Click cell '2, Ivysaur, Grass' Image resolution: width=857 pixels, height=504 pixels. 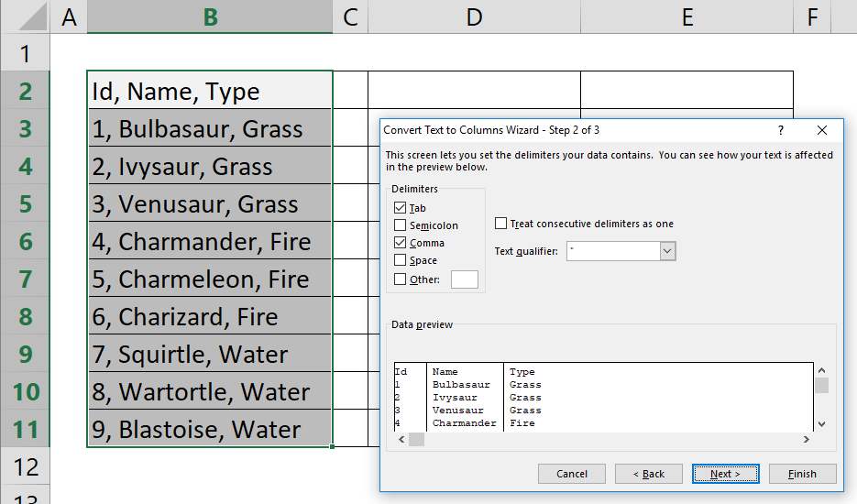pyautogui.click(x=210, y=165)
